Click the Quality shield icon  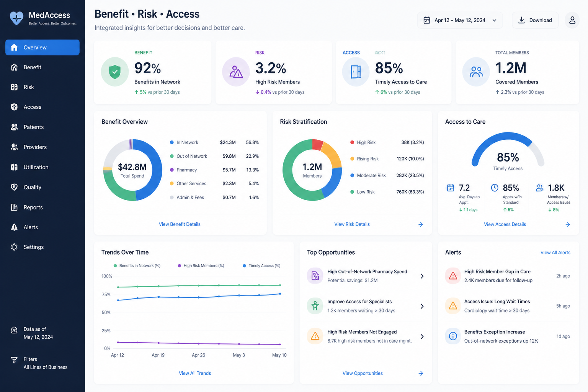coord(14,187)
